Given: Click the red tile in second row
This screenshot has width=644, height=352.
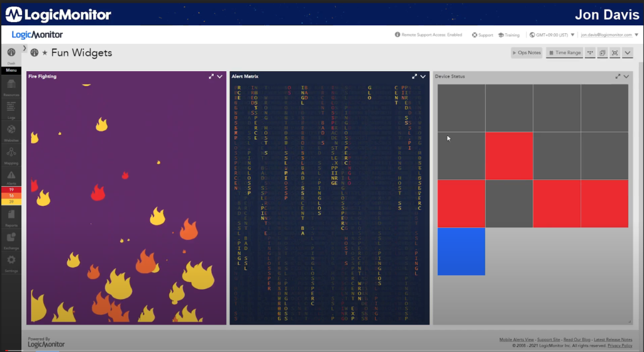Looking at the screenshot, I should [509, 156].
